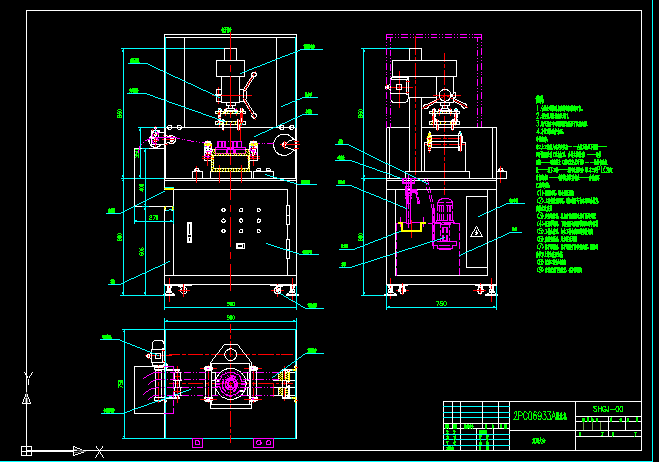Image resolution: width=659 pixels, height=462 pixels.
Task: Select the single magenta square below top view
Action: click(198, 443)
